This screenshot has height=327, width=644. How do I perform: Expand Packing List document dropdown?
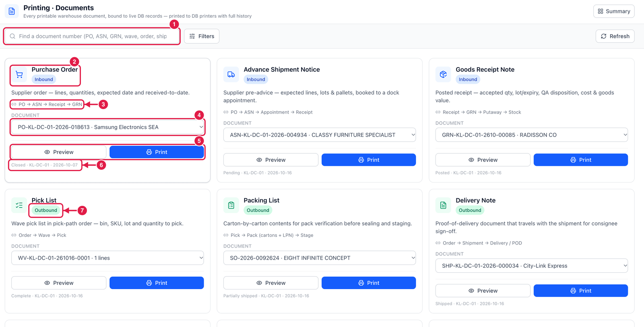coord(320,258)
